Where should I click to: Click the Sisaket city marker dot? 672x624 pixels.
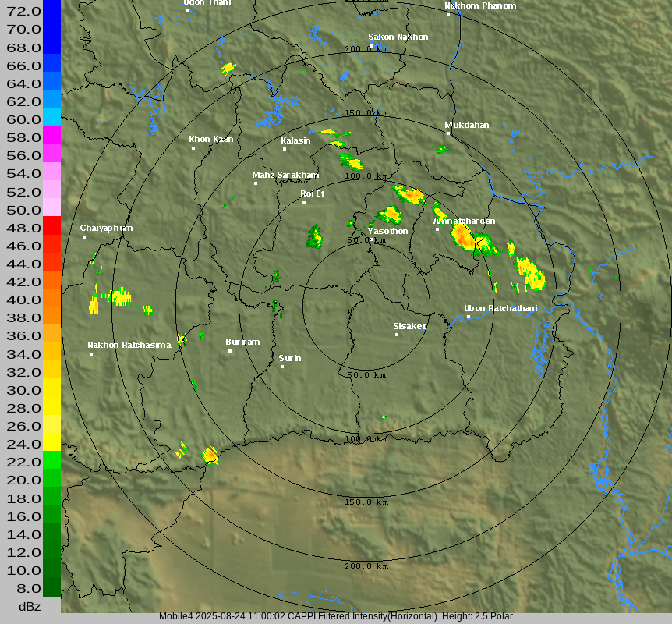[x=397, y=335]
